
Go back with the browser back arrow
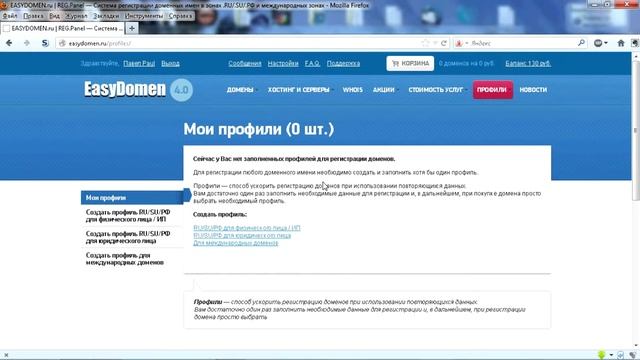(9, 43)
